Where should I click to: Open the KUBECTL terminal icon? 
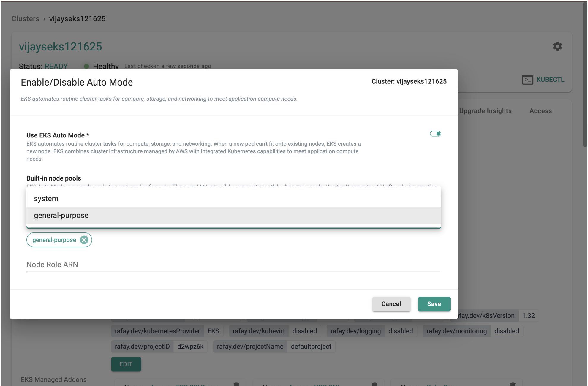coord(527,80)
